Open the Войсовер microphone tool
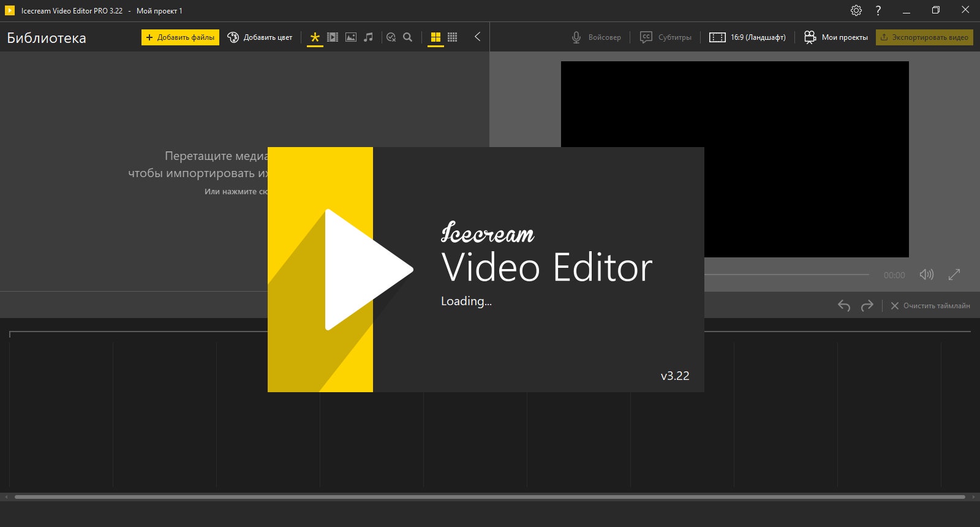Viewport: 980px width, 527px height. (x=596, y=37)
